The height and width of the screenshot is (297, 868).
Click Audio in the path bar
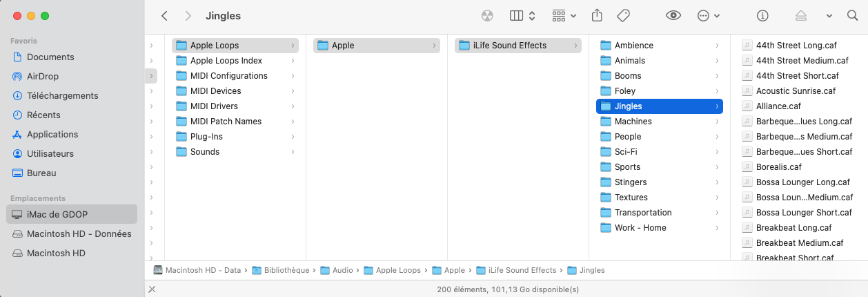(x=336, y=271)
